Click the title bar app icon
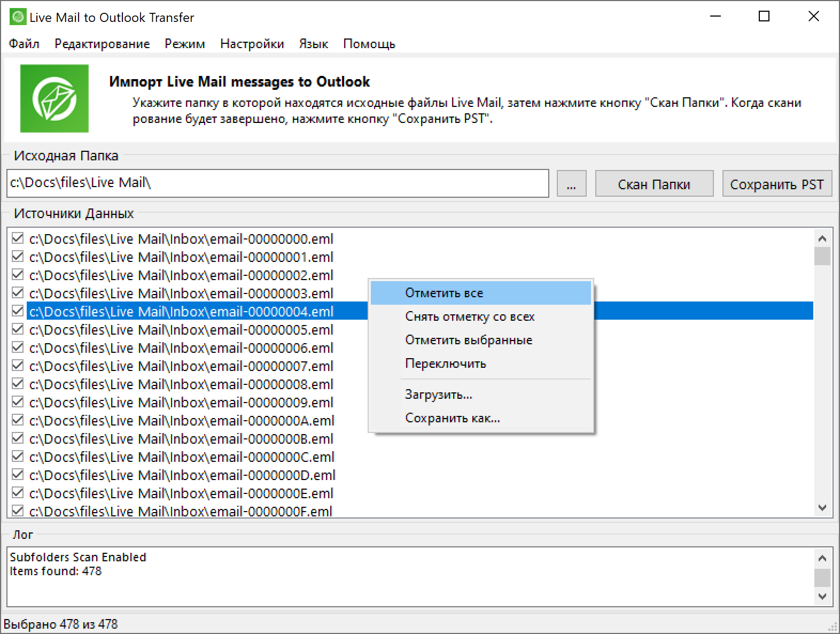 18,17
